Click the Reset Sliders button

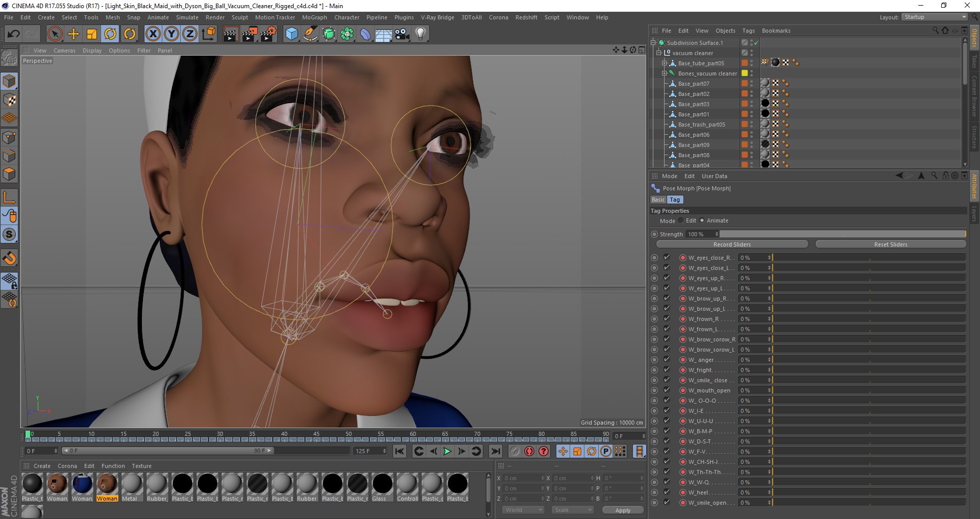[x=891, y=244]
